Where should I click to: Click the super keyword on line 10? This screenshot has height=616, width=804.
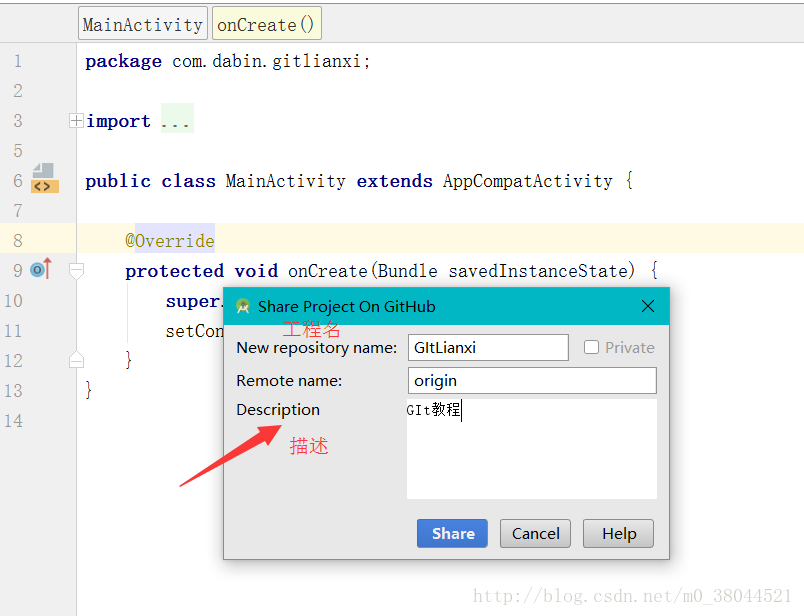[192, 301]
